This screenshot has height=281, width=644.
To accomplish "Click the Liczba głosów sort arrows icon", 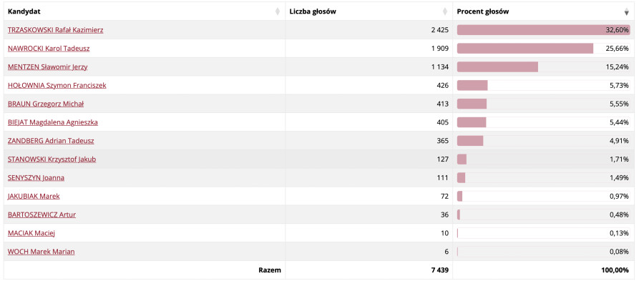I will tap(445, 11).
